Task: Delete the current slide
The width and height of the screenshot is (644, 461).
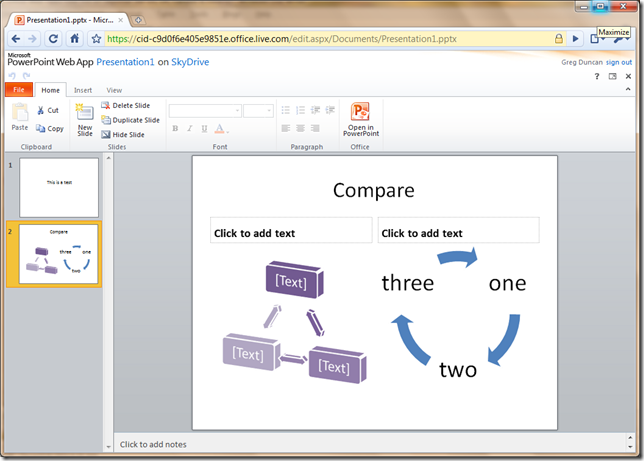Action: pos(126,106)
